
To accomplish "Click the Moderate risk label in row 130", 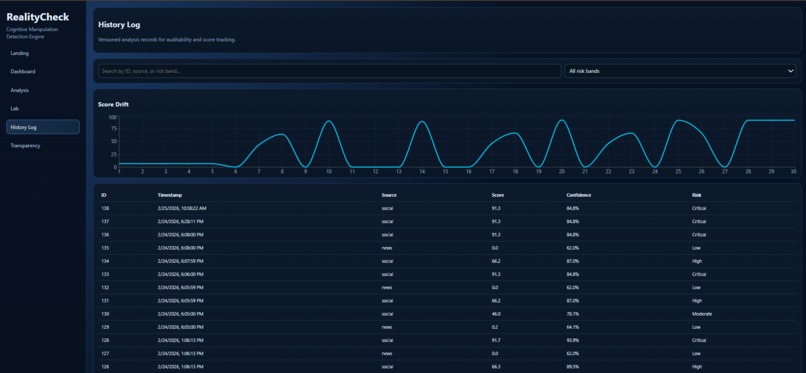I will point(702,314).
